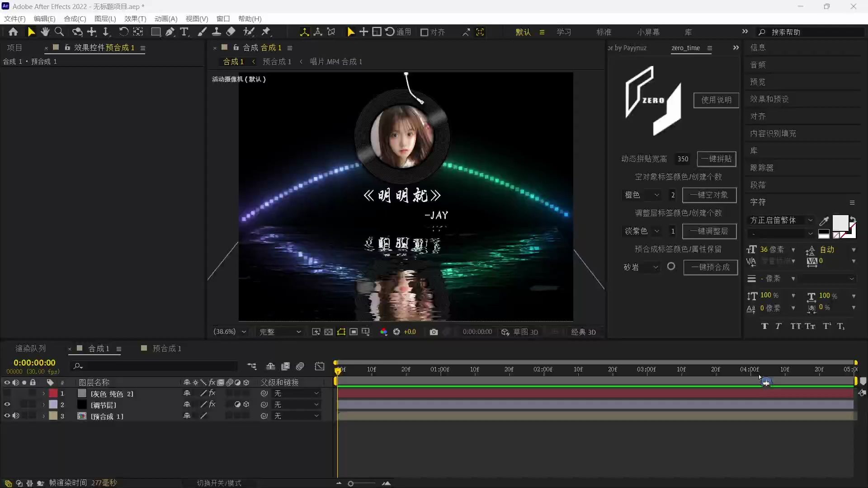Click the 一键拼贴 button
868x488 pixels.
pos(717,159)
